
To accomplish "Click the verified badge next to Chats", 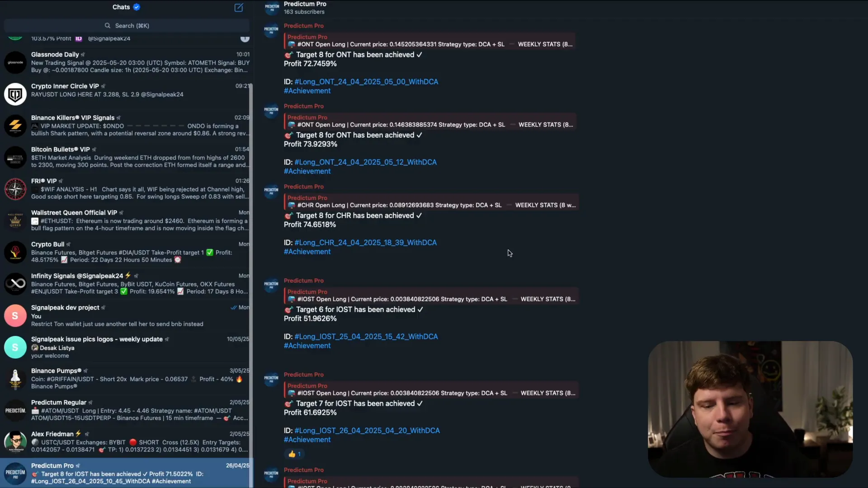I will click(x=137, y=7).
